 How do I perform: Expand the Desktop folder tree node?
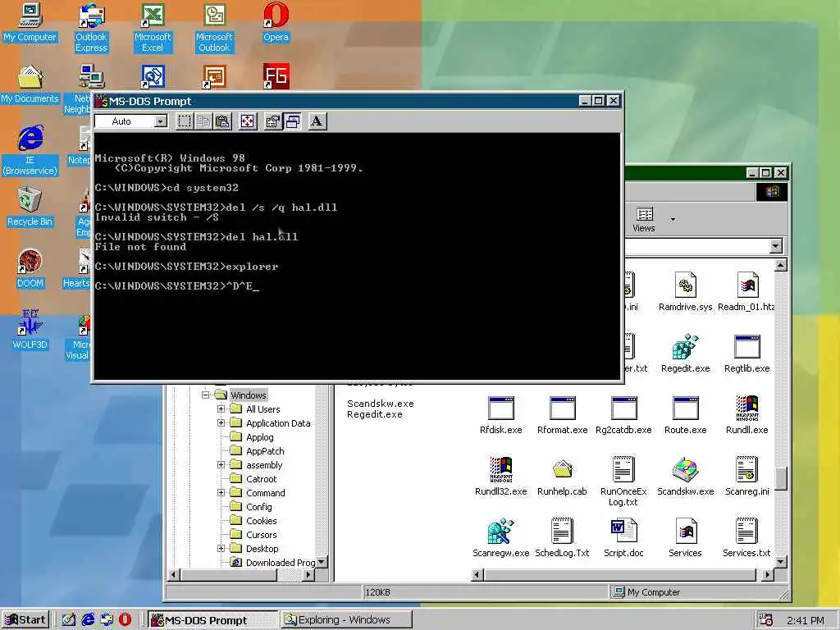point(221,548)
